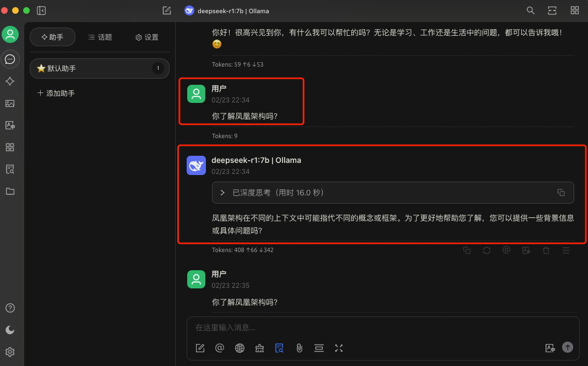Click the web search globe icon
The height and width of the screenshot is (366, 588).
tap(239, 348)
